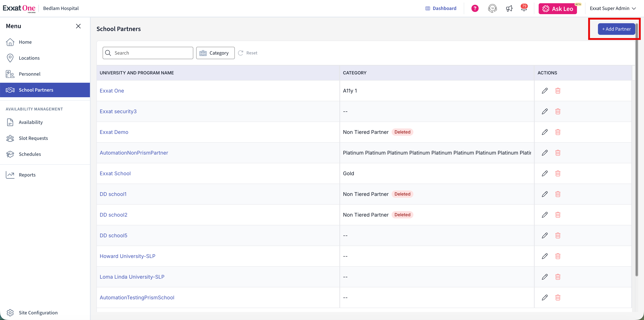Click the vertical scrollbar on the right

637,150
